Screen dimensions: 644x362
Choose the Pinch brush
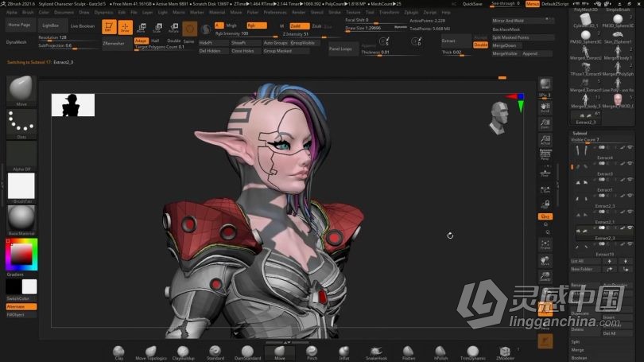tap(312, 353)
